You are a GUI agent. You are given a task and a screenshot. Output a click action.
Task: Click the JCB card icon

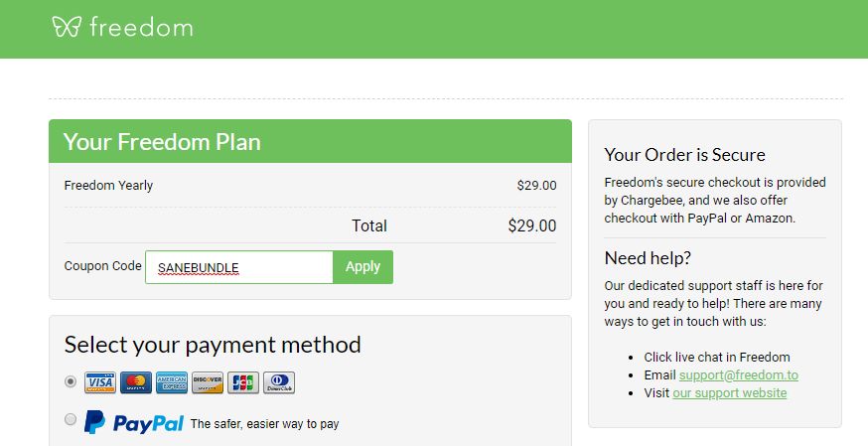pos(242,382)
